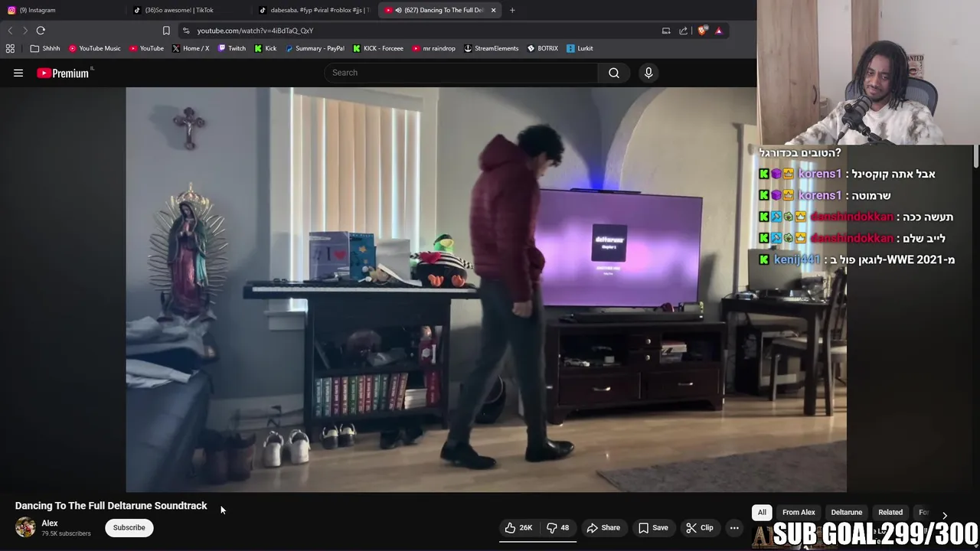Go back to the previous page

coord(10,31)
